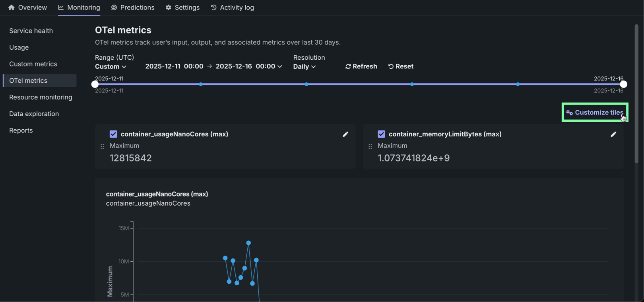This screenshot has width=644, height=302.
Task: Expand the Daily resolution dropdown
Action: click(x=304, y=66)
